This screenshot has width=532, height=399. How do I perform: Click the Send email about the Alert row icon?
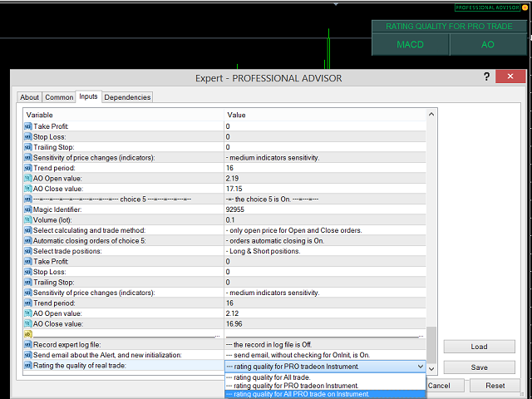tap(28, 355)
